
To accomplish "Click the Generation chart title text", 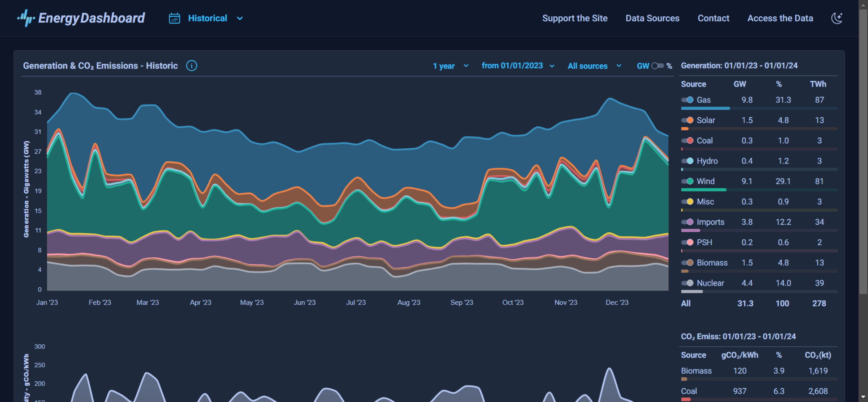I will pyautogui.click(x=100, y=65).
